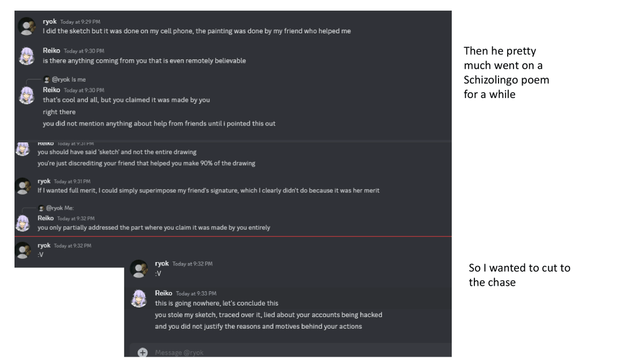This screenshot has width=644, height=362.
Task: Click the 'Today at 9:31 PM' timestamp by ryok
Action: pyautogui.click(x=72, y=182)
